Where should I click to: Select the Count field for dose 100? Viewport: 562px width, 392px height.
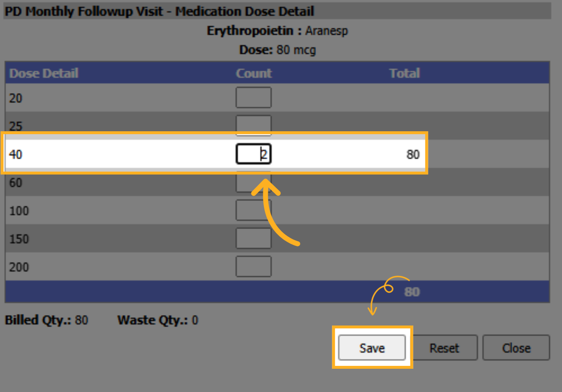(x=254, y=210)
